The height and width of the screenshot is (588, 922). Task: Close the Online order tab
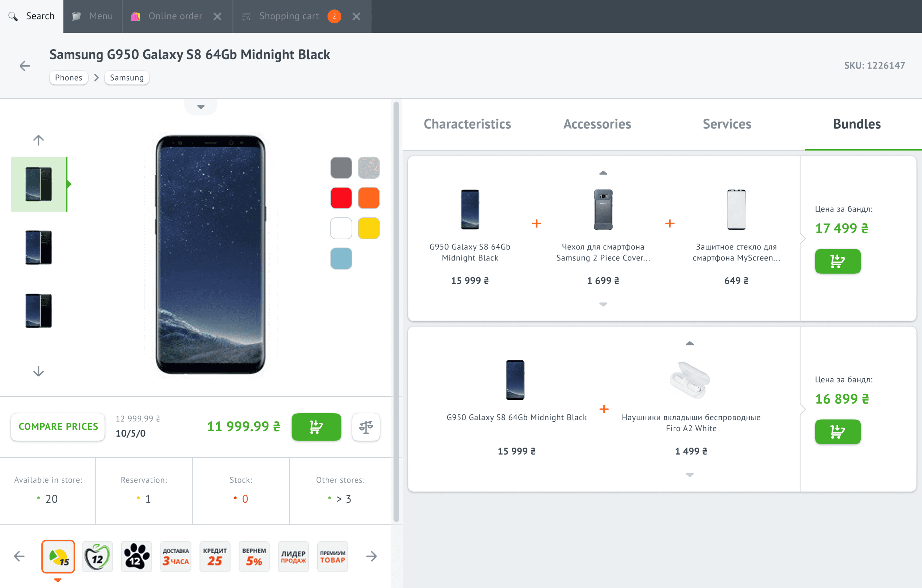[x=217, y=16]
